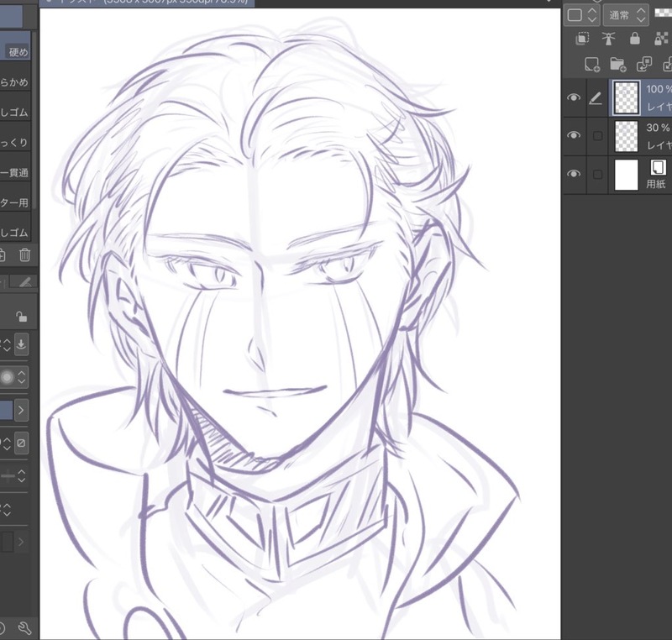Select the 硬め sub tool
The width and height of the screenshot is (672, 640).
tap(15, 46)
